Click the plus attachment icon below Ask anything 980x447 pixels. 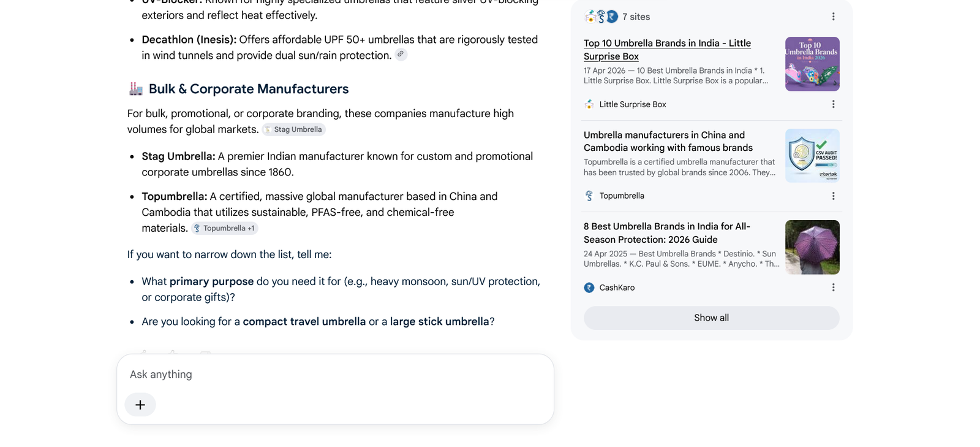pos(140,405)
